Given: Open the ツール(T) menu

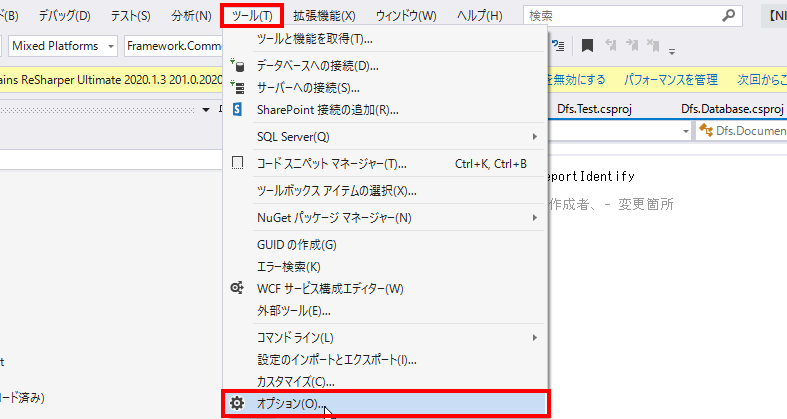Looking at the screenshot, I should (x=252, y=16).
